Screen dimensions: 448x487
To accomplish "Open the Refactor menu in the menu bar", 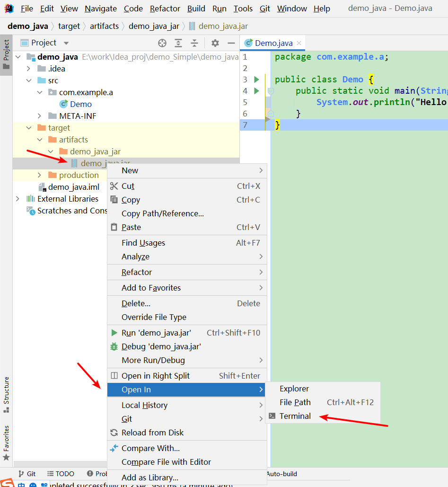I will tap(165, 9).
